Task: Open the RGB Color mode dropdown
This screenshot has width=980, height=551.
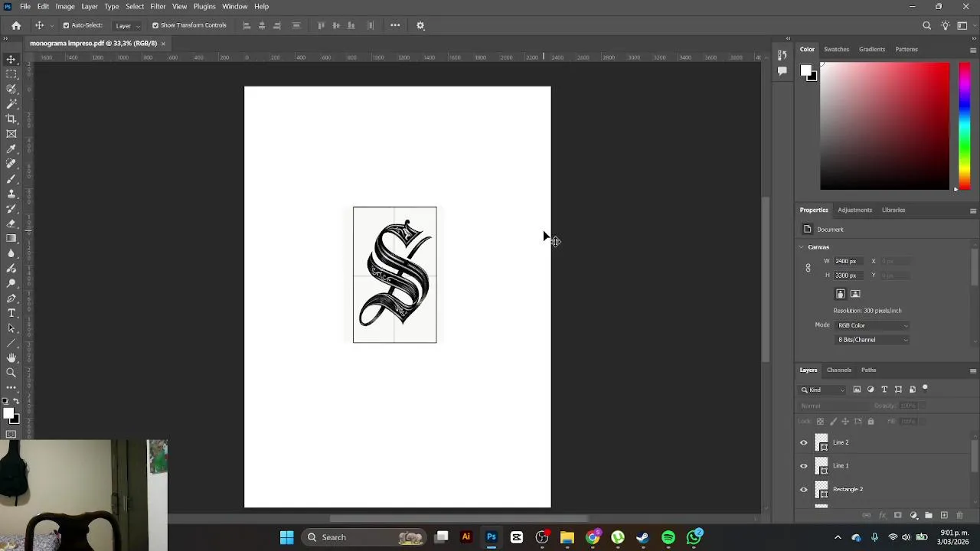Action: 872,325
